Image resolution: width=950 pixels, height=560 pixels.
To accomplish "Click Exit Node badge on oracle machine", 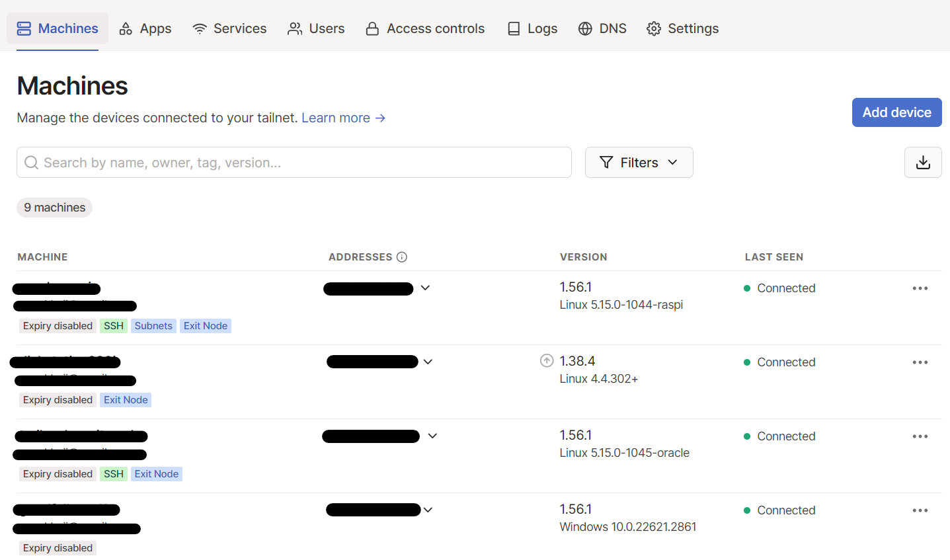I will [157, 474].
